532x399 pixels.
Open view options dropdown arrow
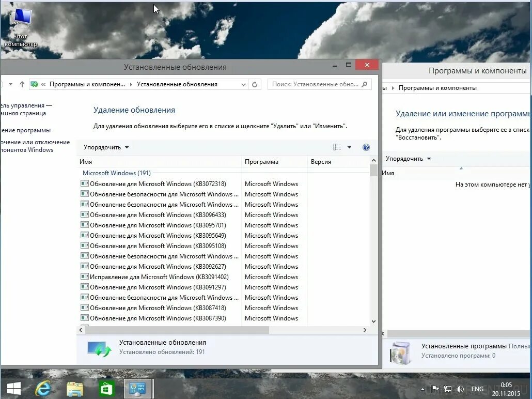[x=349, y=147]
